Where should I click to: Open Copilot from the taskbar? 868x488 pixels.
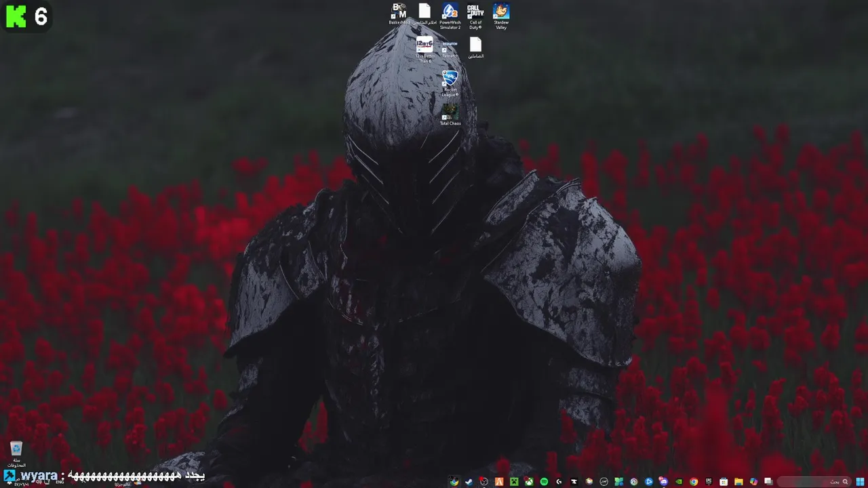(753, 482)
